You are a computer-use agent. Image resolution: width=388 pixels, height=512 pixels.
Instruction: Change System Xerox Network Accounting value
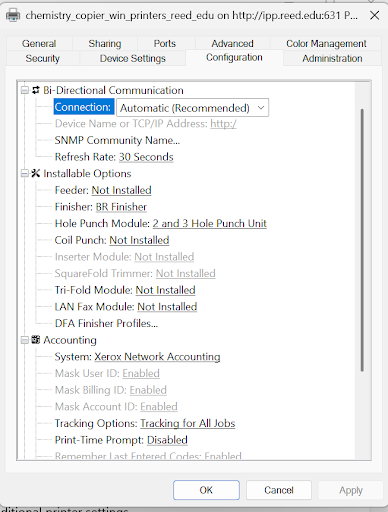[157, 357]
